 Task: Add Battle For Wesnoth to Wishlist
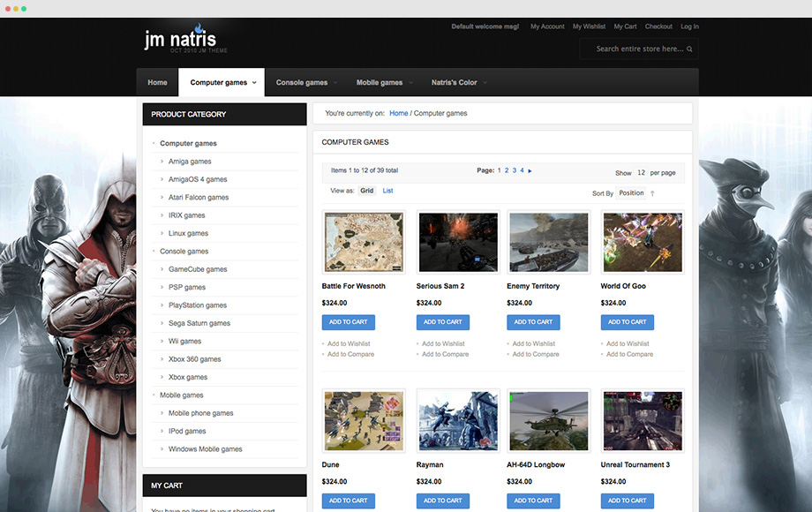(x=349, y=343)
